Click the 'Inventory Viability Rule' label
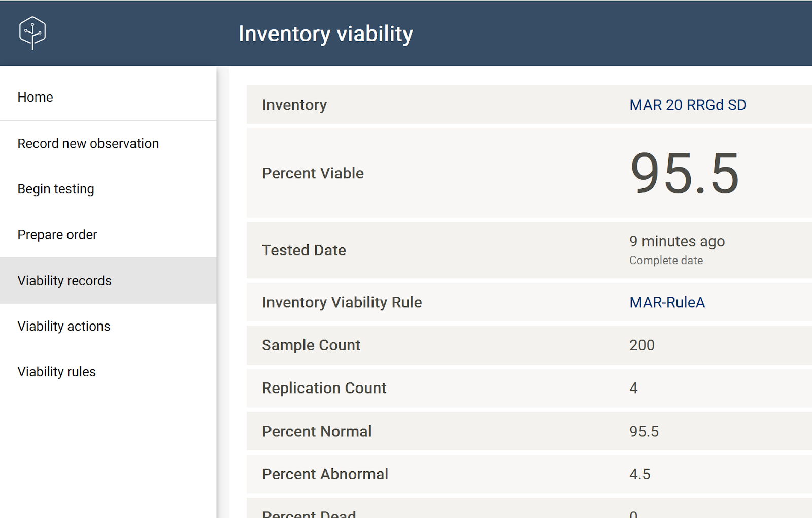Screen dimensions: 812x518 [x=342, y=302]
